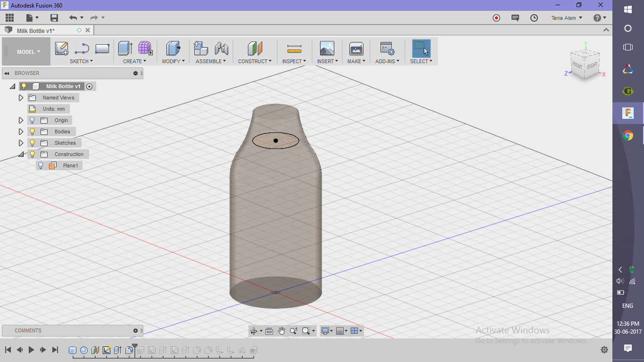The image size is (644, 362).
Task: Undo the last action
Action: [x=73, y=18]
